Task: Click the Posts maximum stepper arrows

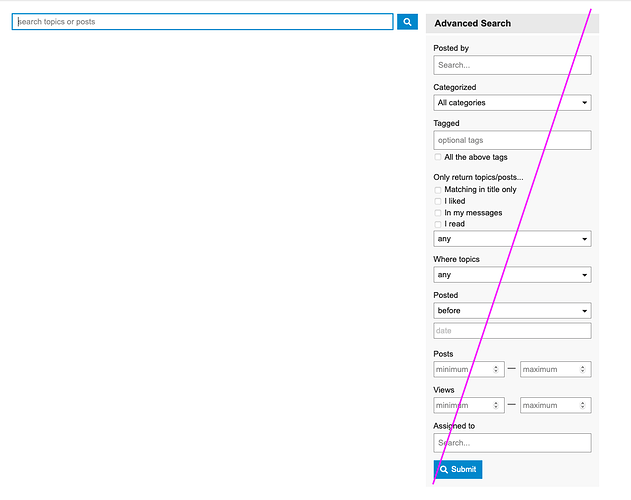Action: point(582,369)
